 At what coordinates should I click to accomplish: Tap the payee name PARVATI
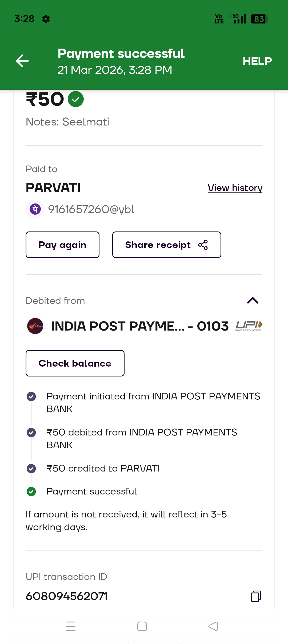pyautogui.click(x=53, y=188)
